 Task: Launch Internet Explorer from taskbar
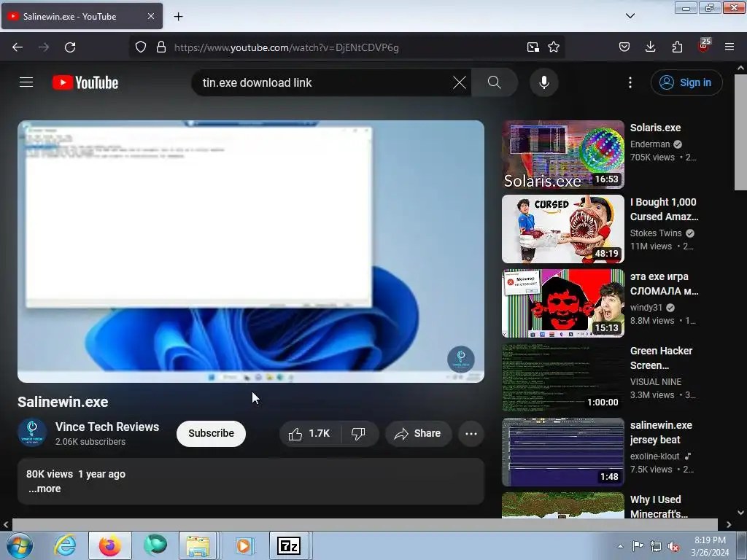pyautogui.click(x=65, y=545)
